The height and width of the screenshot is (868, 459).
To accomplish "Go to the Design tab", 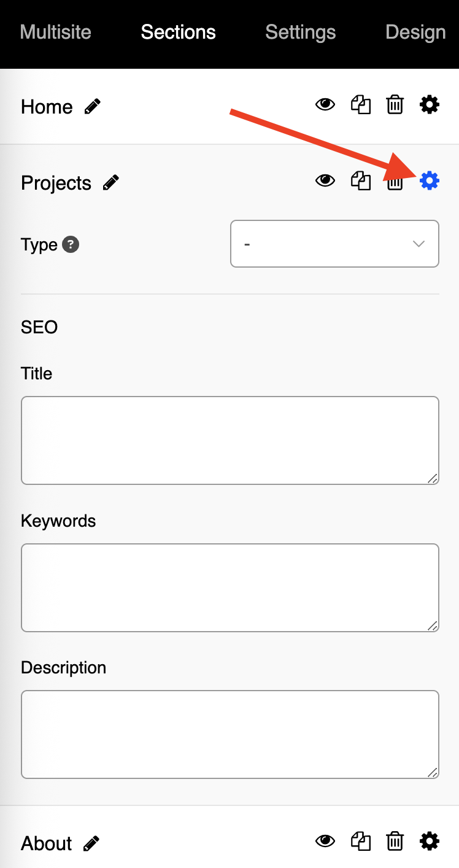I will 415,32.
